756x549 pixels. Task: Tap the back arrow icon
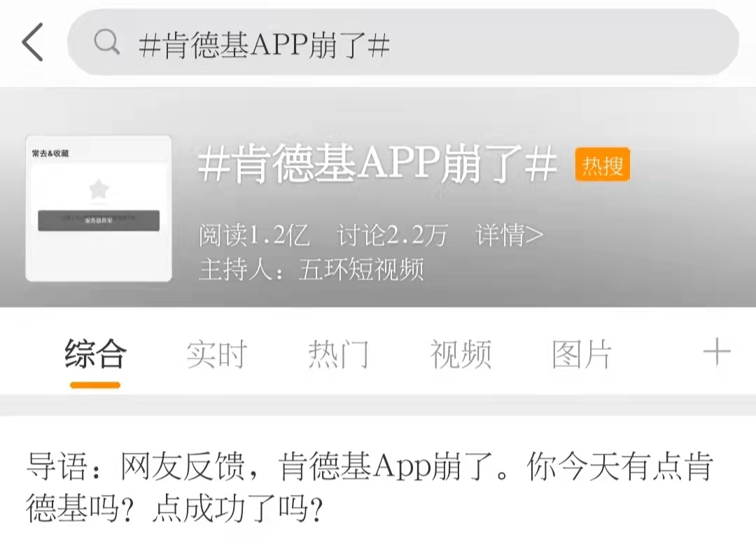(x=33, y=42)
